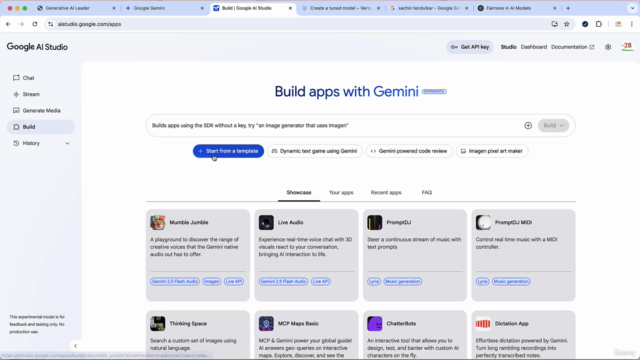Switch to the Create a tuned model tab
640x360 pixels.
coord(340,8)
